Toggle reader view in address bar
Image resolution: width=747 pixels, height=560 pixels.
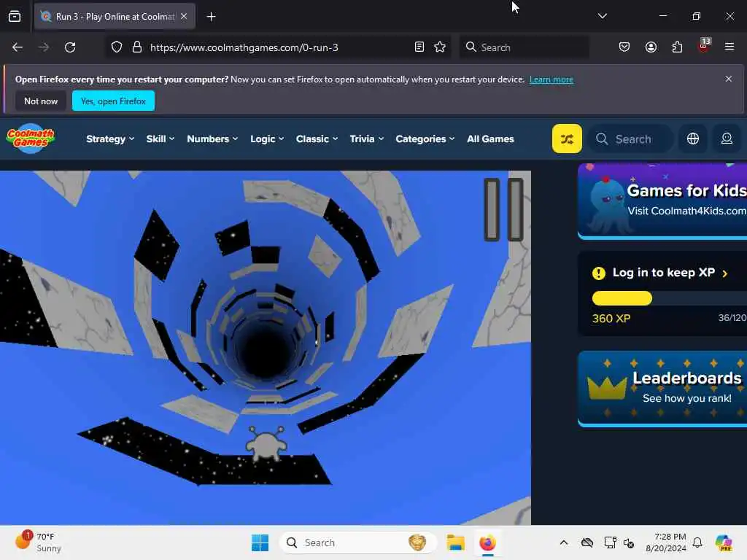[x=419, y=47]
